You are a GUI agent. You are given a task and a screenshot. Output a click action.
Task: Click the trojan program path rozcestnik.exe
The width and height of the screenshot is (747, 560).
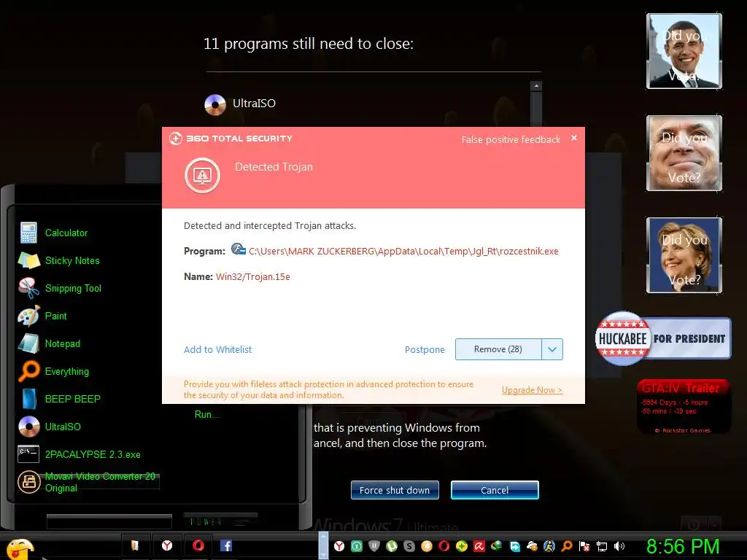tap(403, 251)
